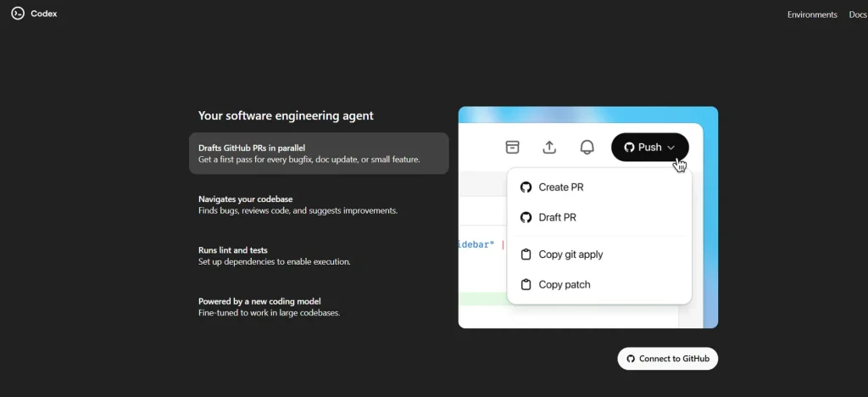Screen dimensions: 868x397
Task: Select Powered by a new coding model
Action: (x=319, y=307)
